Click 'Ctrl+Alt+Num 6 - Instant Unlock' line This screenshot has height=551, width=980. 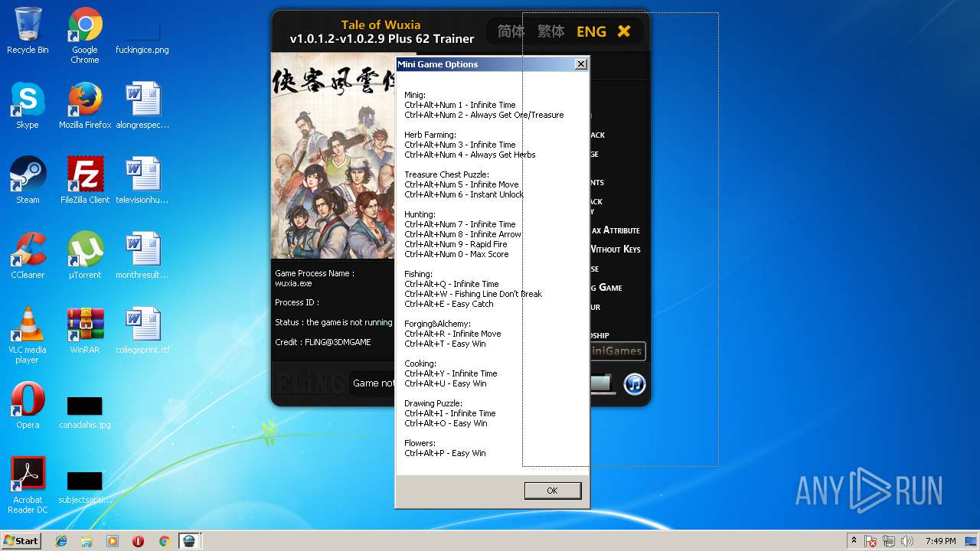464,194
